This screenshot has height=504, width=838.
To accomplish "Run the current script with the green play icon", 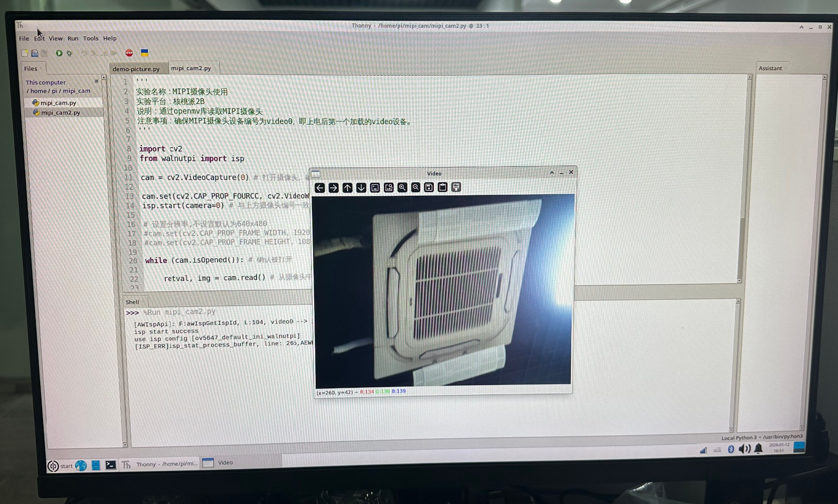I will (x=59, y=53).
